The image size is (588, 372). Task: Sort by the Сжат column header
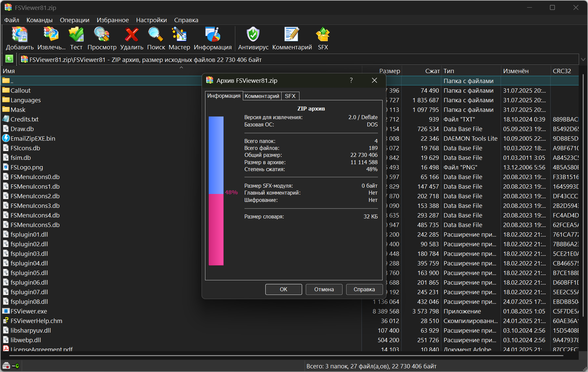tap(421, 71)
